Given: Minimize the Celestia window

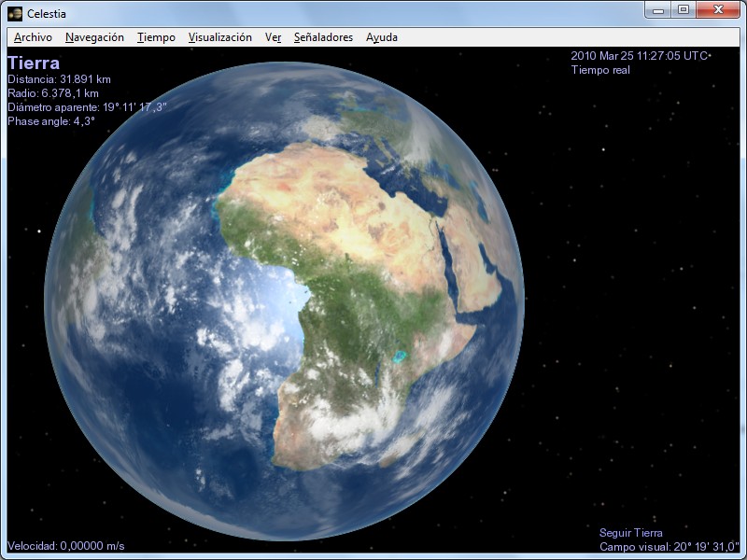Looking at the screenshot, I should pos(658,9).
